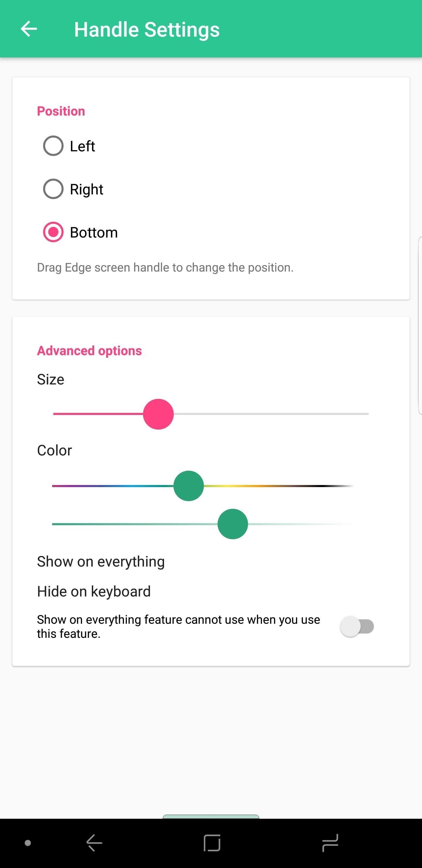Open the recent apps square icon
Viewport: 422px width, 868px height.
point(212,843)
